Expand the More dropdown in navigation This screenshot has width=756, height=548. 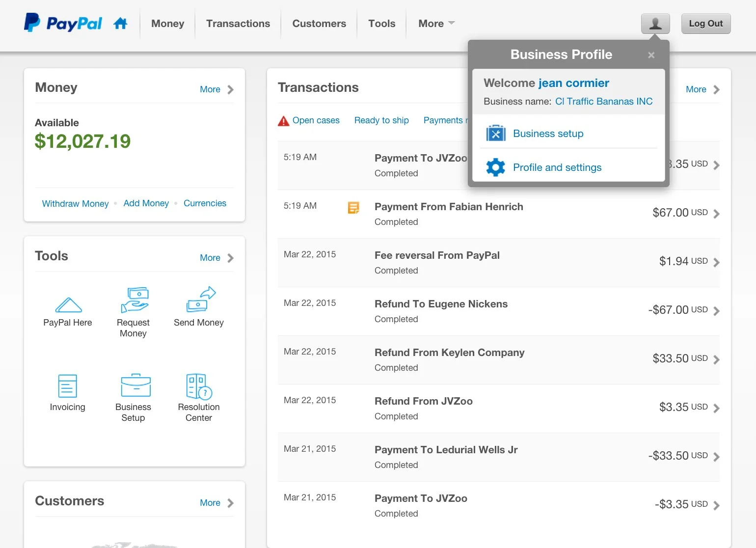click(436, 24)
